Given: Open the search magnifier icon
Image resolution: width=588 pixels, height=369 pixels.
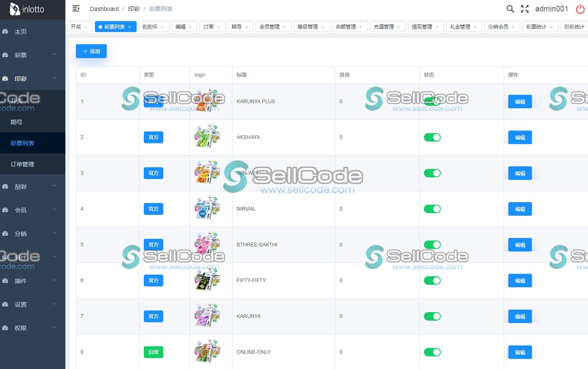Looking at the screenshot, I should pyautogui.click(x=510, y=9).
